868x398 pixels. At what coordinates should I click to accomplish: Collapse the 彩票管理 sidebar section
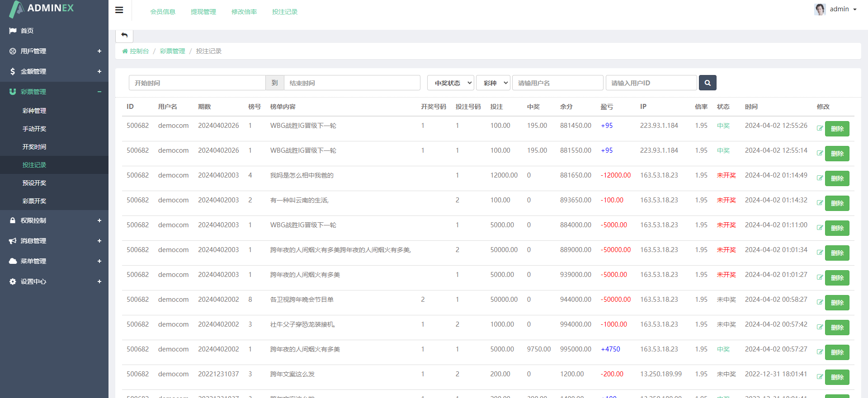(54, 92)
